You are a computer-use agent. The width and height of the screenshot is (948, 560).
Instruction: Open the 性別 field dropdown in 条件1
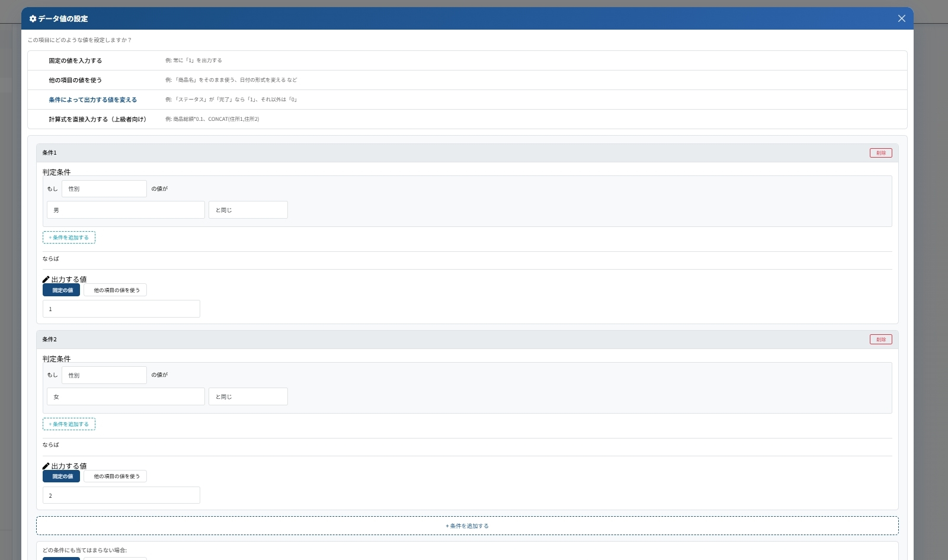[104, 188]
